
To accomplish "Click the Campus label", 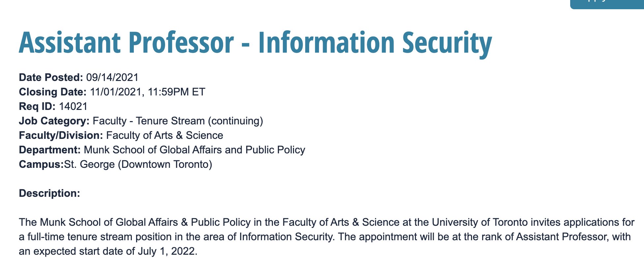I will [x=41, y=164].
